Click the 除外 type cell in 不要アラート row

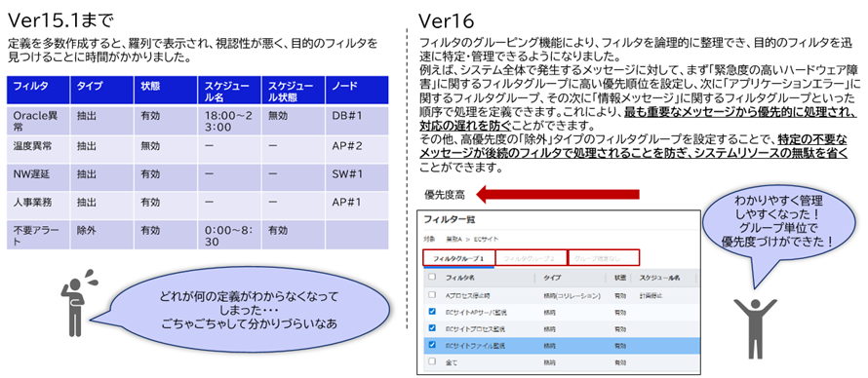[x=101, y=235]
